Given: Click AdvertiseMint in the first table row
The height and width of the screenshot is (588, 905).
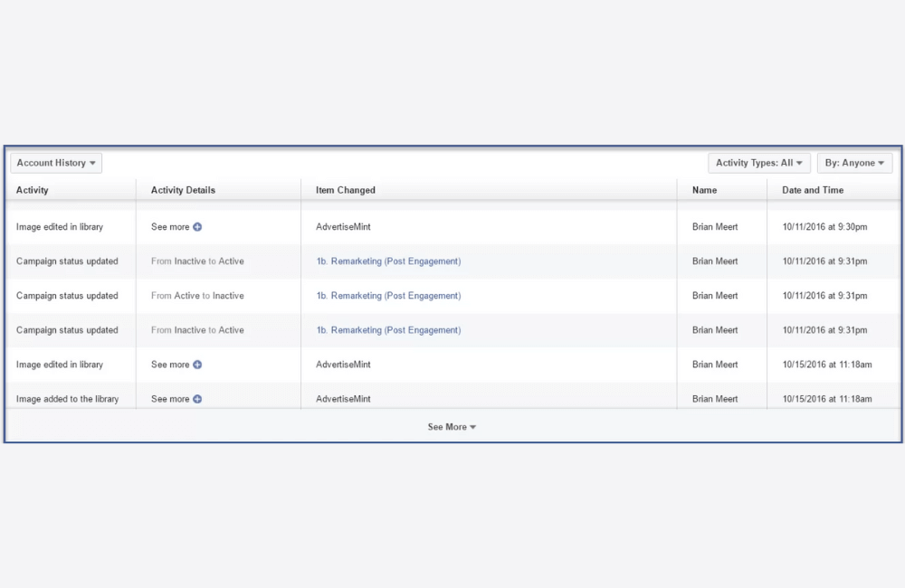Looking at the screenshot, I should [x=342, y=227].
